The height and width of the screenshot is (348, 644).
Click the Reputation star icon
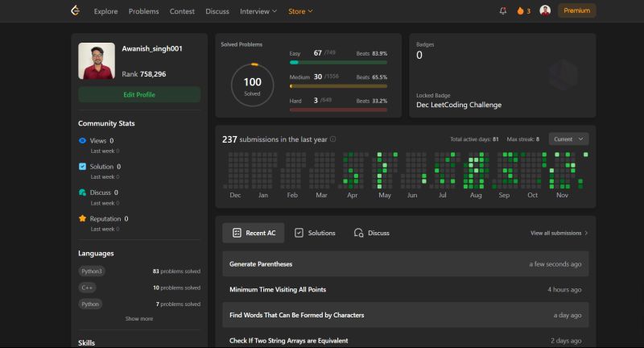click(x=82, y=218)
